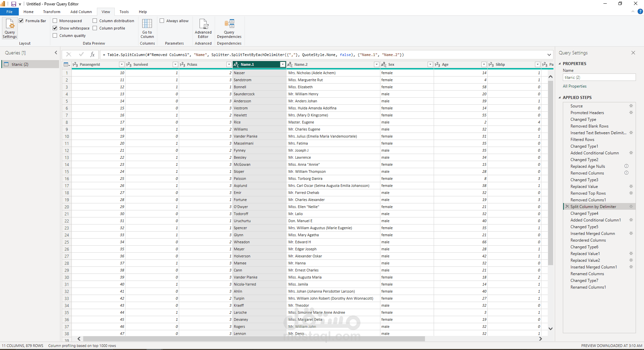Click the fx function icon in formula bar
644x350 pixels.
point(92,54)
